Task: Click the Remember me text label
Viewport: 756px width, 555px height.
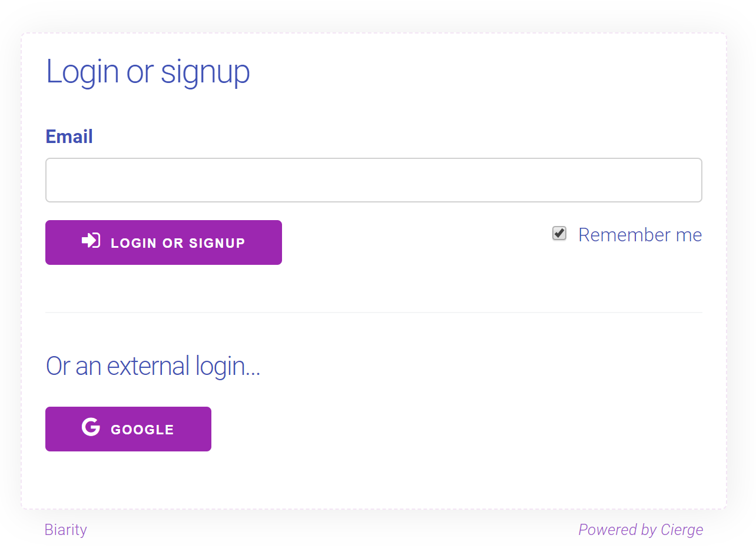Action: pos(640,235)
